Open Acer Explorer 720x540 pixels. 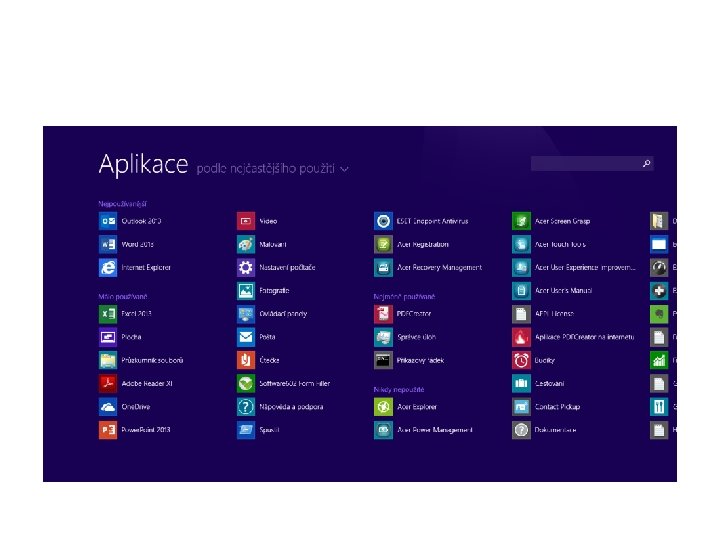405,406
